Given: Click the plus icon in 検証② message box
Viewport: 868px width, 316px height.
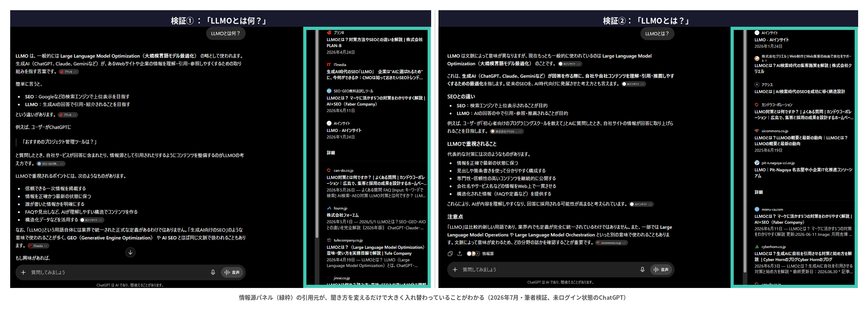Looking at the screenshot, I should coord(455,269).
